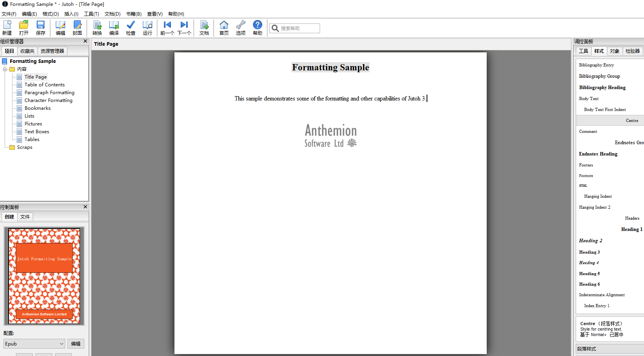Click the magnifier icon in help search

(x=275, y=28)
